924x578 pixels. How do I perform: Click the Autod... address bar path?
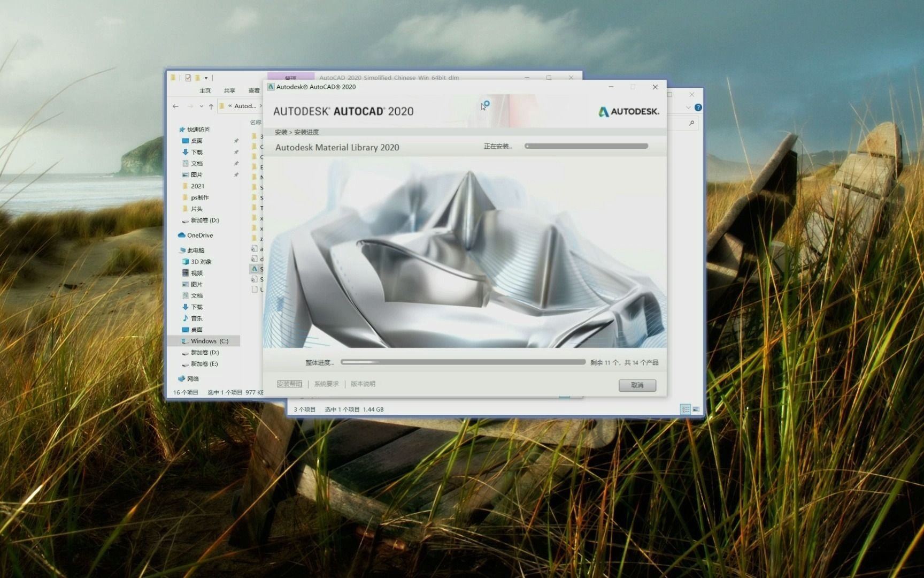click(x=245, y=106)
